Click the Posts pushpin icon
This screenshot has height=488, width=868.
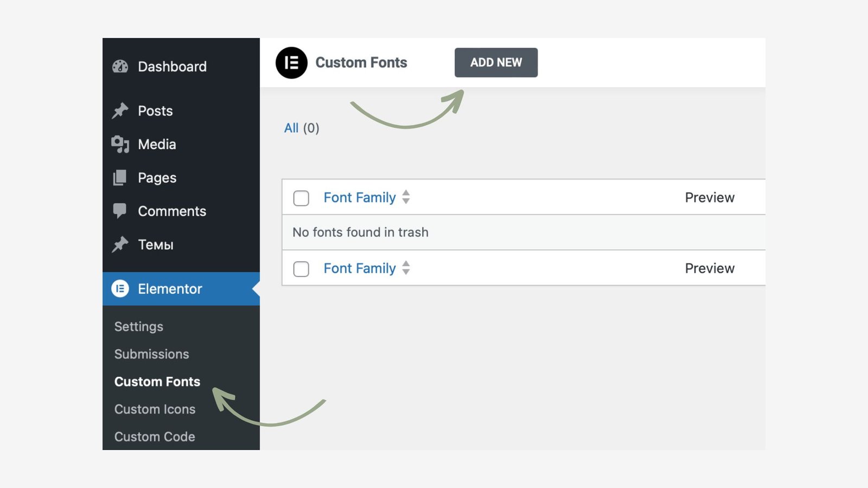120,111
